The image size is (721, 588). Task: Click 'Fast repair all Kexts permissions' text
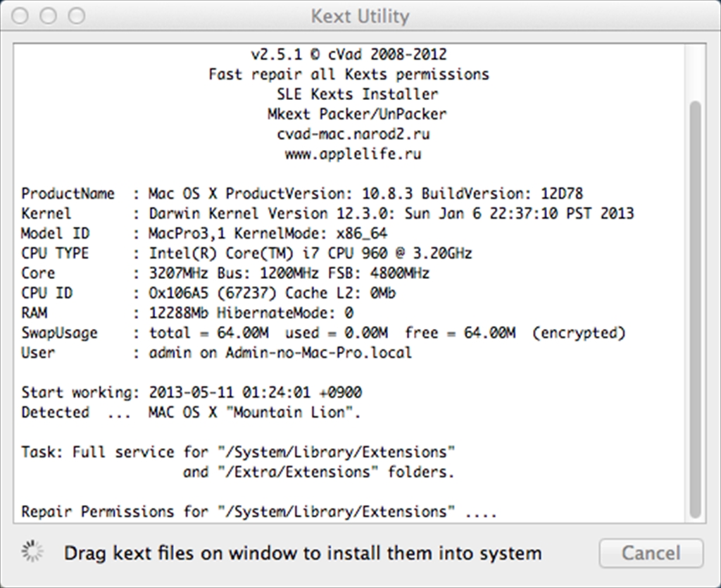349,74
